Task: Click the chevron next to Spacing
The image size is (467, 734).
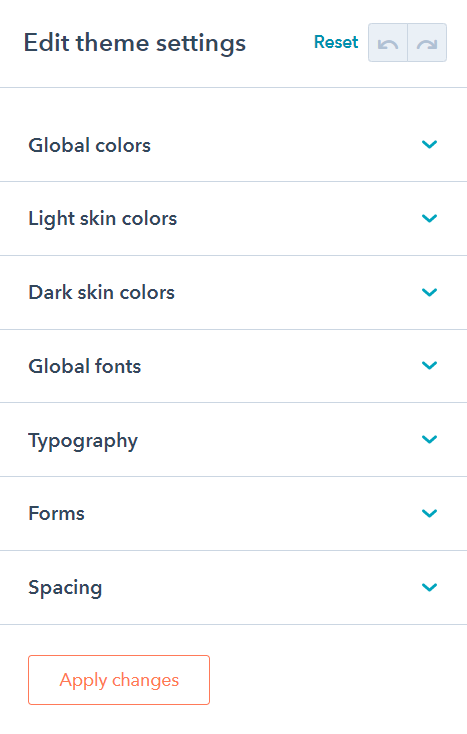Action: [x=429, y=587]
